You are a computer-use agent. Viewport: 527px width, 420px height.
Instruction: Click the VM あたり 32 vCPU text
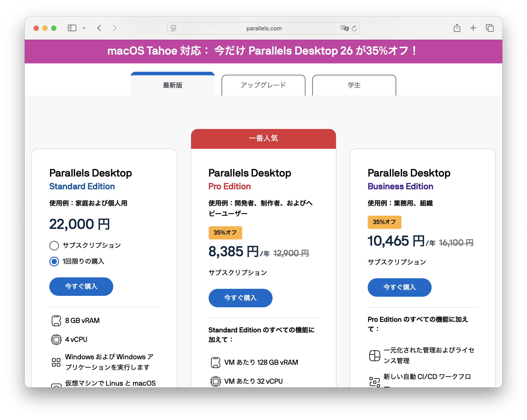pos(254,381)
